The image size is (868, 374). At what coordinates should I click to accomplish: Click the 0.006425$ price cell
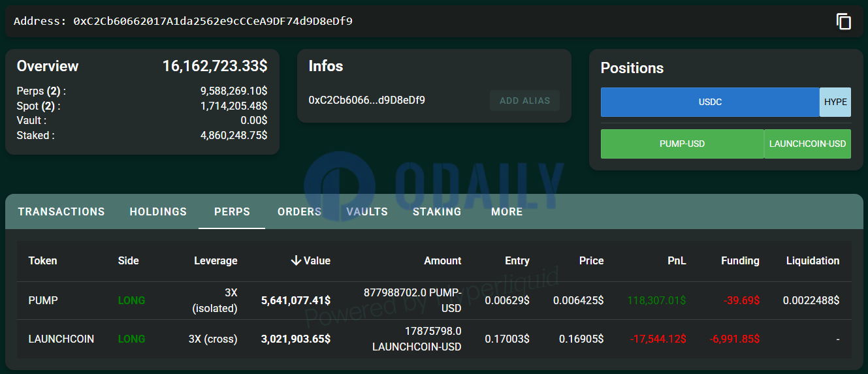point(578,300)
